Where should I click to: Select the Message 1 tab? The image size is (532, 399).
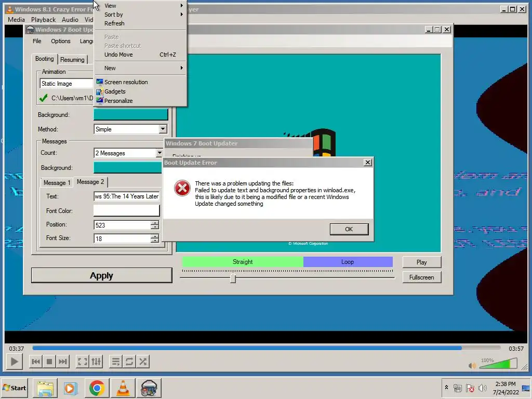(x=57, y=183)
